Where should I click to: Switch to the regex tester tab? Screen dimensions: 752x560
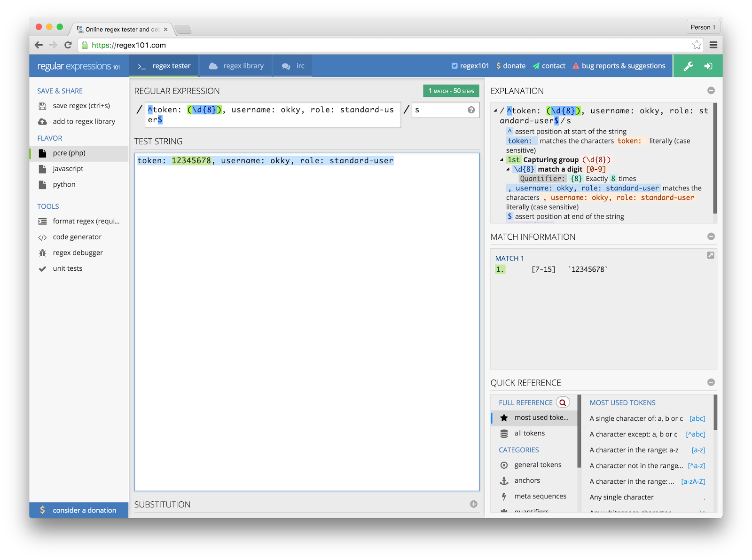tap(164, 66)
